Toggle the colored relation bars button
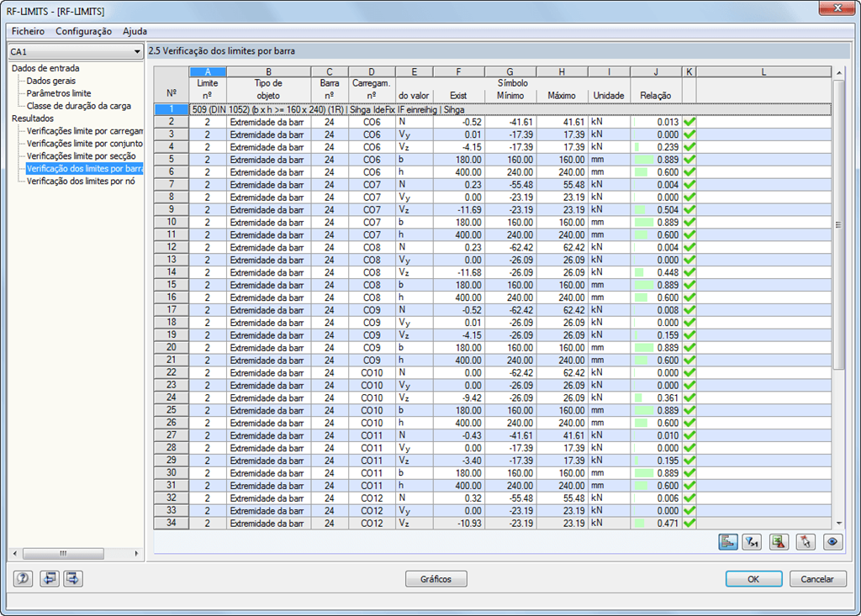This screenshot has width=861, height=616. (727, 542)
